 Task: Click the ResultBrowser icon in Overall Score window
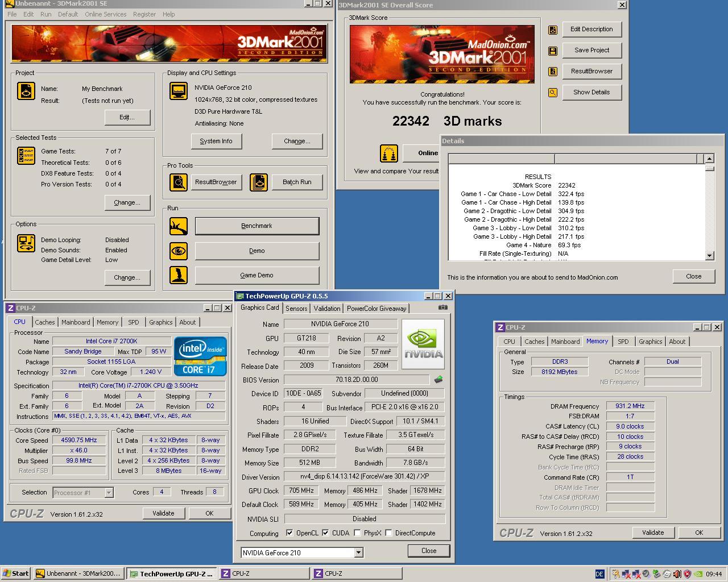coord(552,72)
